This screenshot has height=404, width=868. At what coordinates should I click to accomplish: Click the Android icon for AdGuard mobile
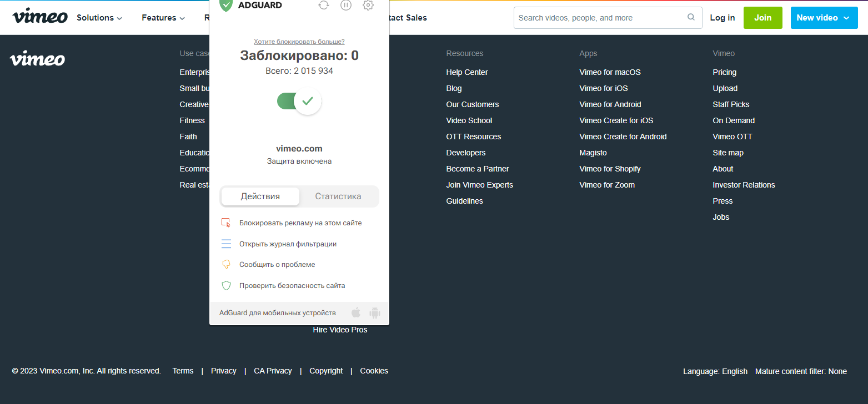coord(375,312)
